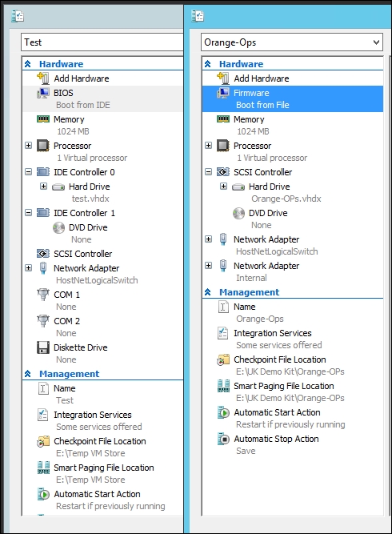Expand the Processor node in Test VM
This screenshot has height=534, width=392.
pos(29,146)
